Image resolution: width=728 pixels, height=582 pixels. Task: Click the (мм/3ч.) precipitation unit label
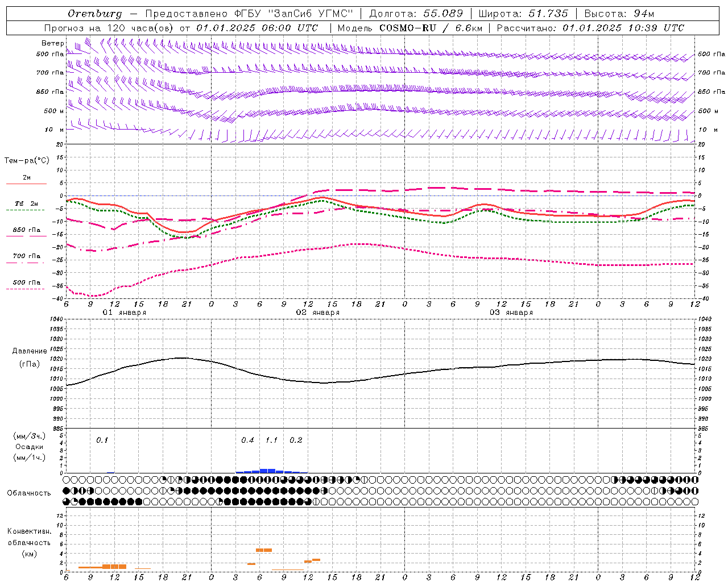point(30,436)
